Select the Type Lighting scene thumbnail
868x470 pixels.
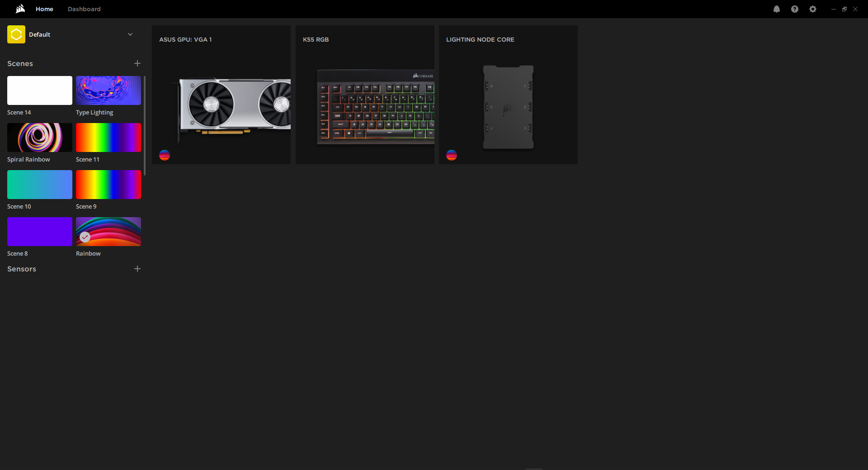click(x=108, y=90)
